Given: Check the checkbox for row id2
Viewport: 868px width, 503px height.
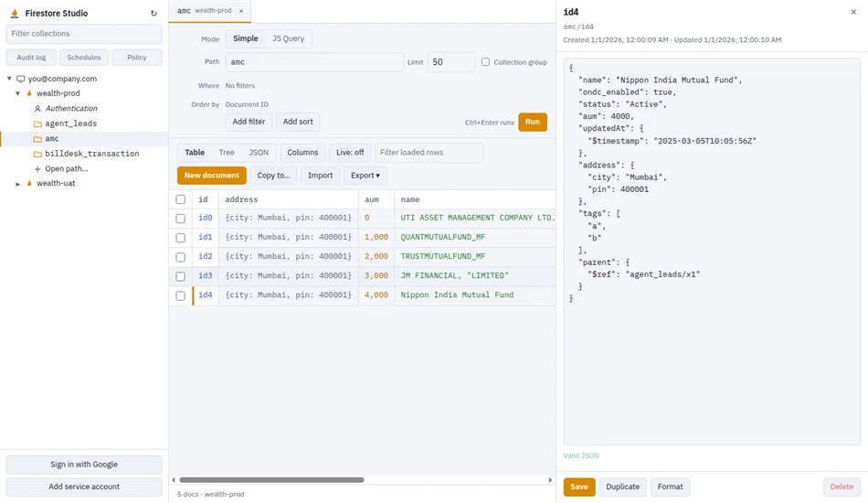Looking at the screenshot, I should pos(181,257).
